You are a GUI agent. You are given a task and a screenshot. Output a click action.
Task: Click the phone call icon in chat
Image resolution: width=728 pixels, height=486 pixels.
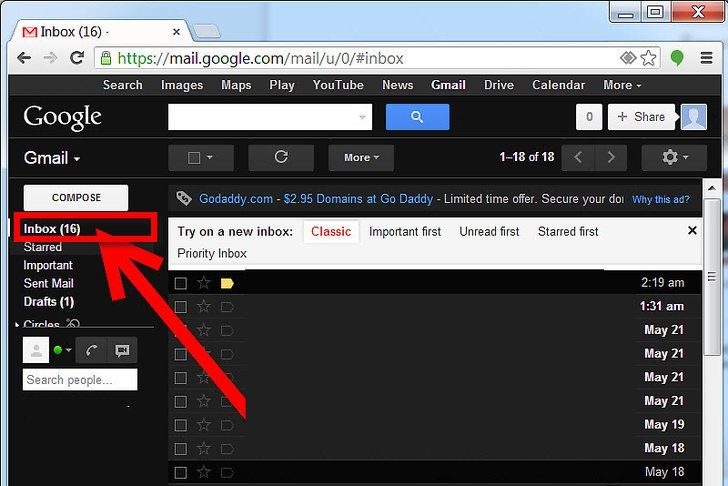pos(91,350)
